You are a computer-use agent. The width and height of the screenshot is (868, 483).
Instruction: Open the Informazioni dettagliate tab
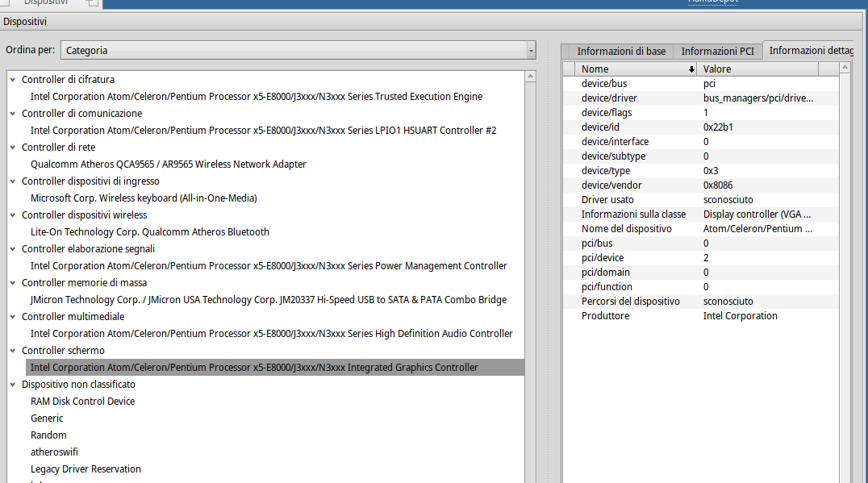[x=811, y=50]
